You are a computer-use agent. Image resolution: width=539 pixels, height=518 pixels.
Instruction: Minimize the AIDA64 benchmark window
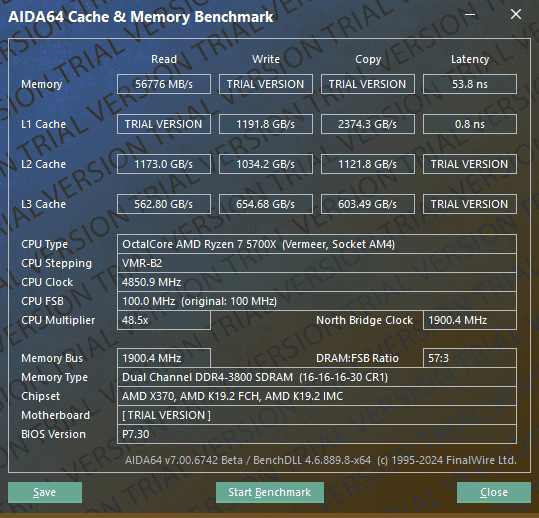pyautogui.click(x=470, y=14)
